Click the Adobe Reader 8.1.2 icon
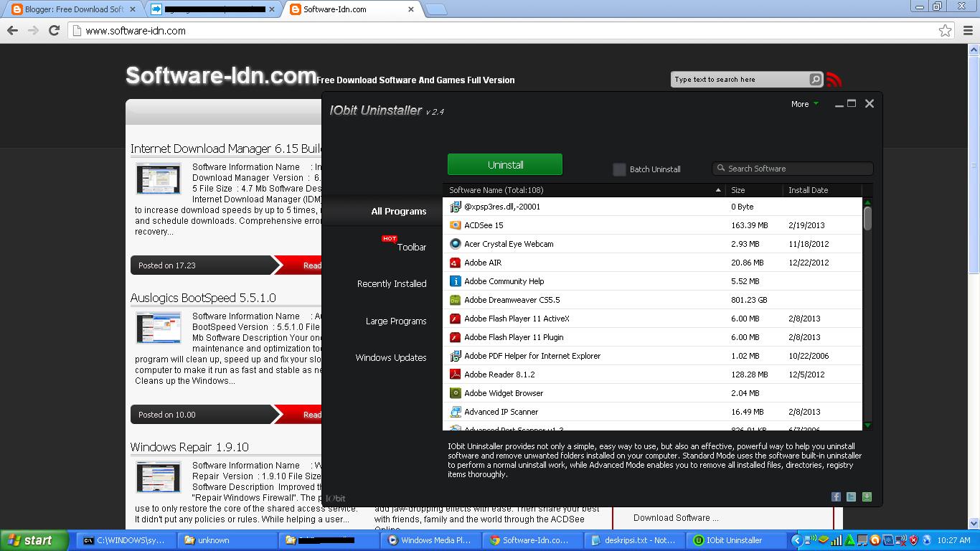980x551 pixels. [455, 375]
